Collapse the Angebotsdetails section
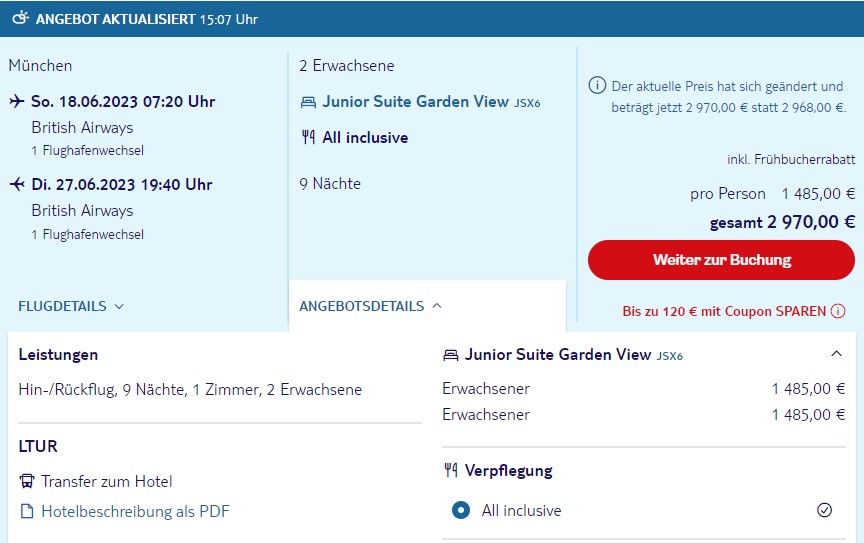The height and width of the screenshot is (543, 864). coord(371,306)
